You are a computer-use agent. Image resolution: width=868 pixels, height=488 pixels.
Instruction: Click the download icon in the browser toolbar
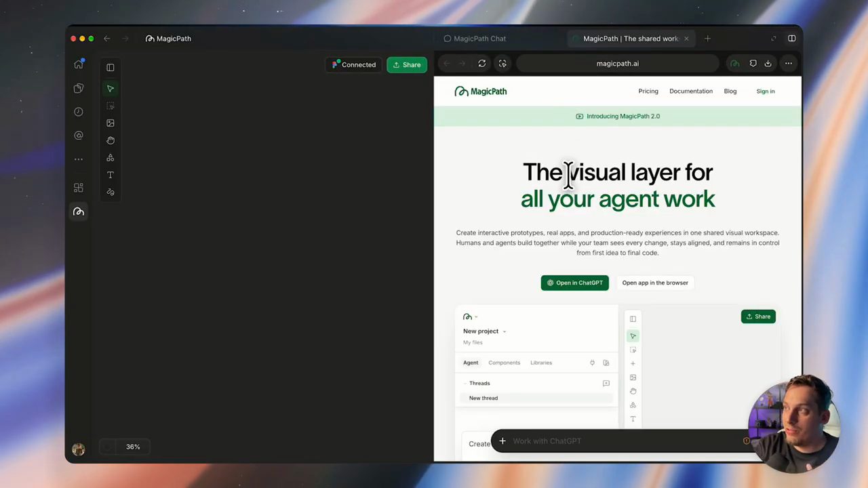[768, 64]
